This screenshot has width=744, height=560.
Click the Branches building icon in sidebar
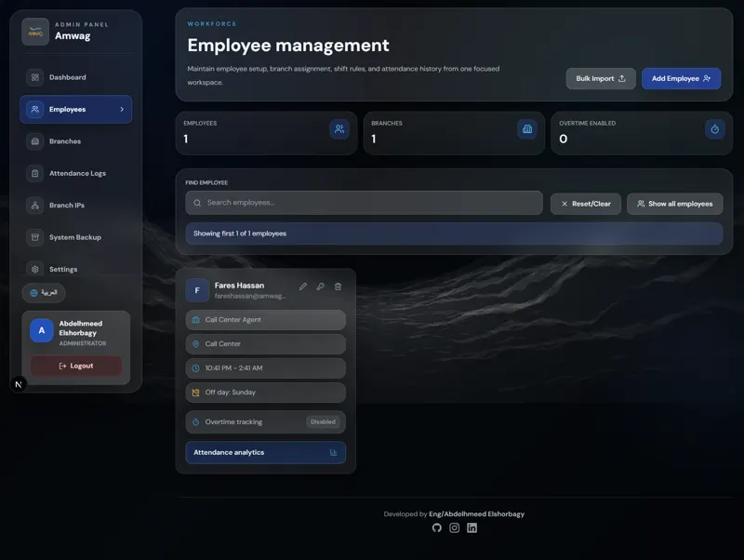click(34, 141)
